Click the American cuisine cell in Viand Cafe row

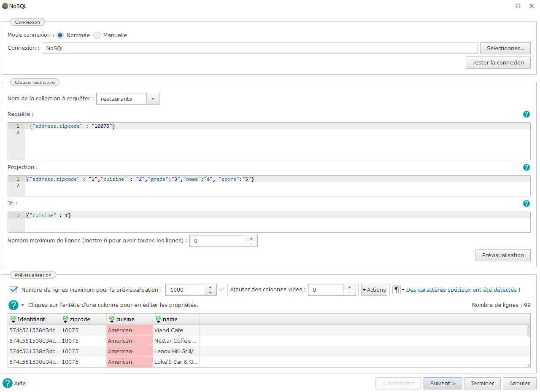(x=130, y=330)
